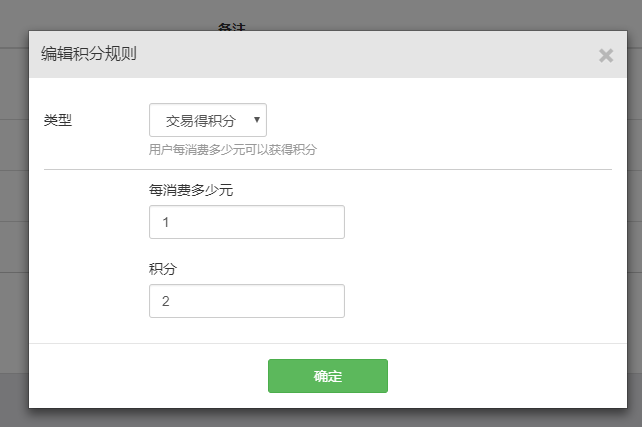Image resolution: width=642 pixels, height=427 pixels.
Task: Focus the 积分 input field
Action: pyautogui.click(x=246, y=300)
